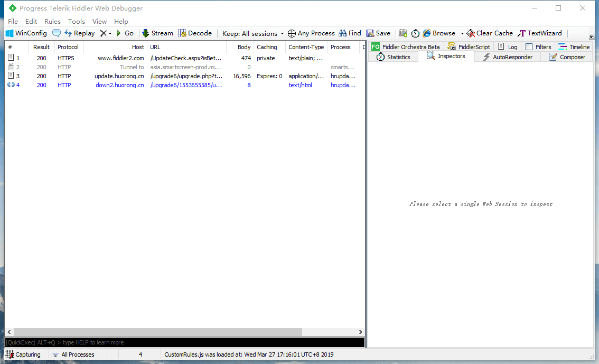Launch Browse in Internet Explorer
599x364 pixels.
439,33
